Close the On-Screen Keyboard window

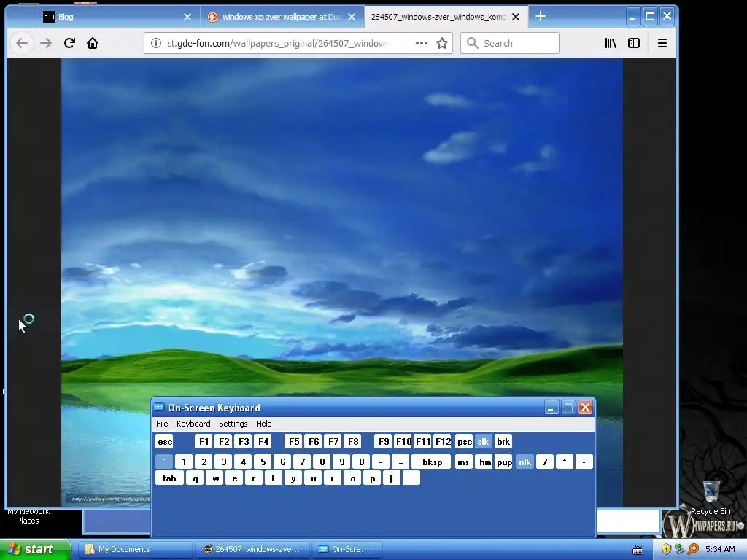pos(586,408)
